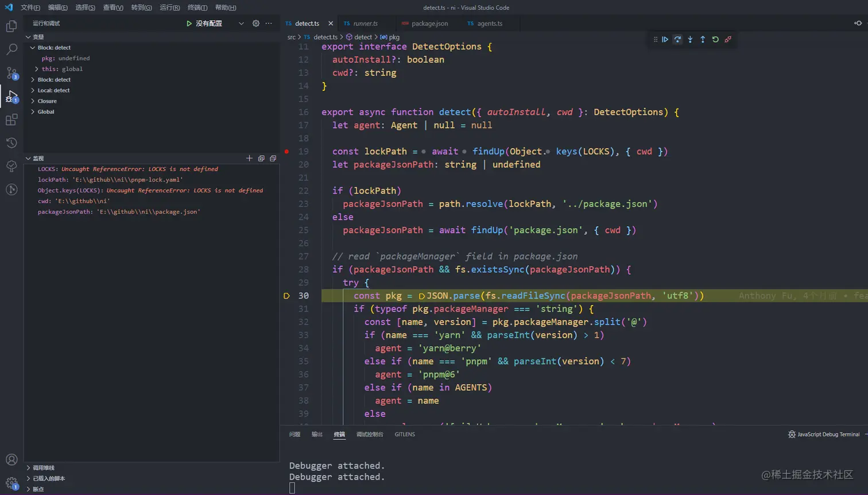This screenshot has height=495, width=868.
Task: Select the Run and Debug activity icon
Action: (11, 96)
